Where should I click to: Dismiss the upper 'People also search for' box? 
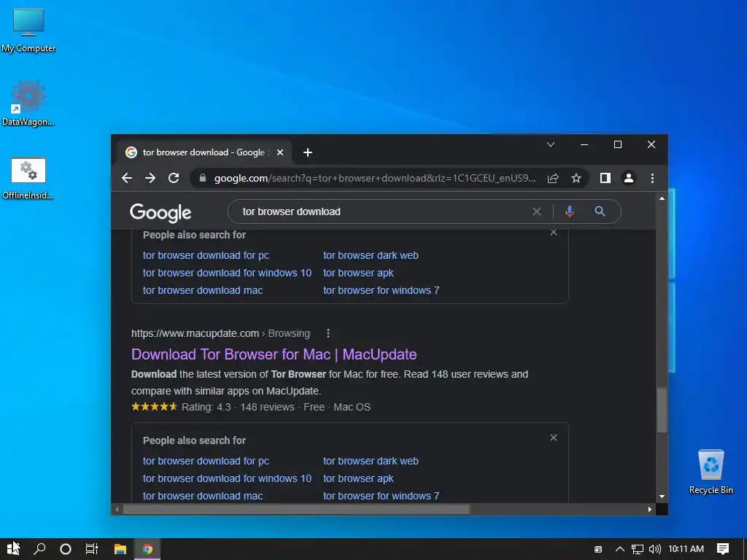[x=554, y=233]
